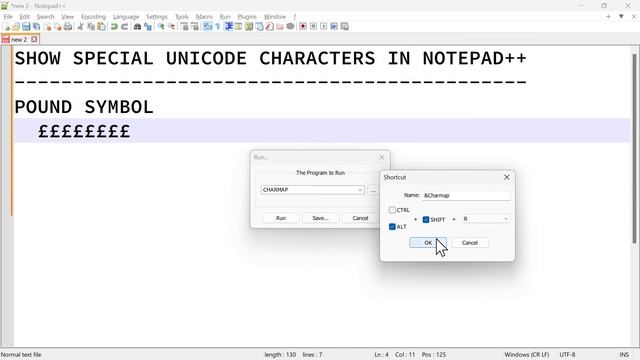The width and height of the screenshot is (640, 360).
Task: Uncheck the ALT checkbox in Shortcut dialog
Action: [x=392, y=227]
